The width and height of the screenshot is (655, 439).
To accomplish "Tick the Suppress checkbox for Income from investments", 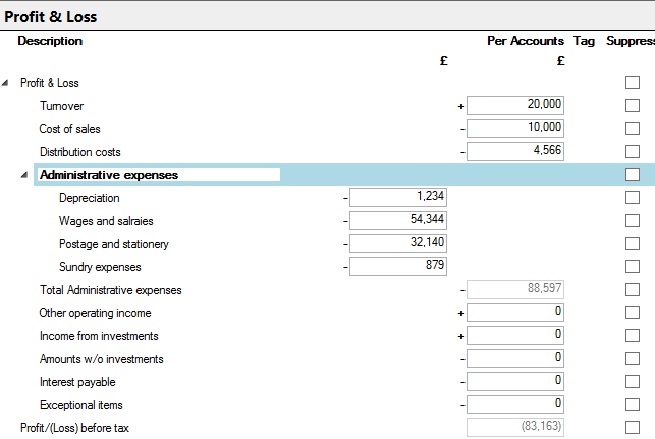I will (632, 335).
